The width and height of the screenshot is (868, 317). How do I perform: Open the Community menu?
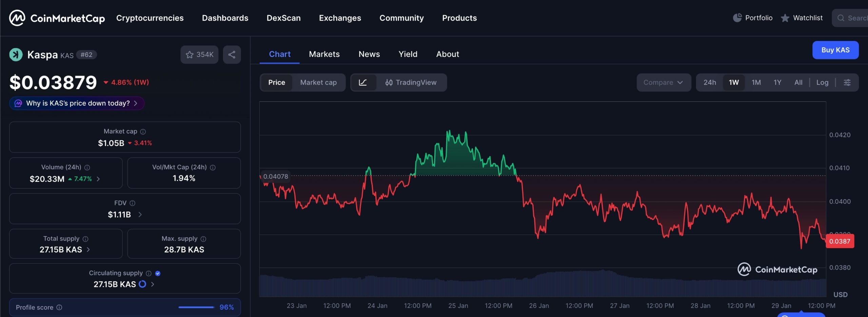pos(401,18)
